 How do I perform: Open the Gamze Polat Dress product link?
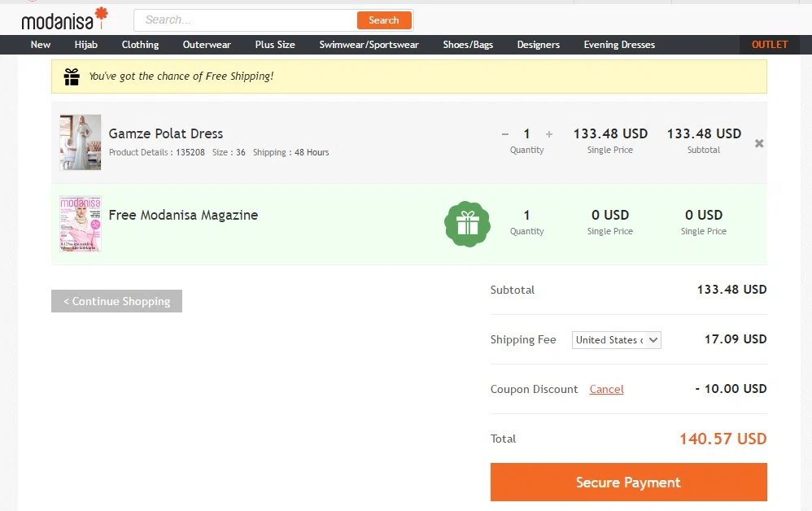coord(166,133)
